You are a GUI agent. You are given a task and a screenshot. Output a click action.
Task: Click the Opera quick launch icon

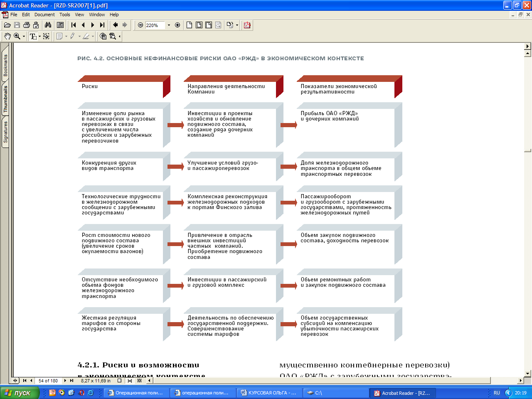tap(81, 393)
